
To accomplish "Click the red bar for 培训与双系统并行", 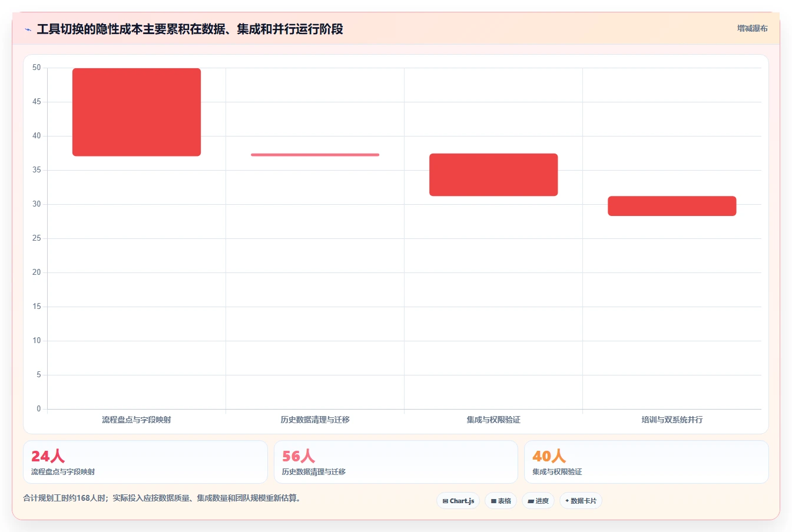I will click(x=672, y=206).
